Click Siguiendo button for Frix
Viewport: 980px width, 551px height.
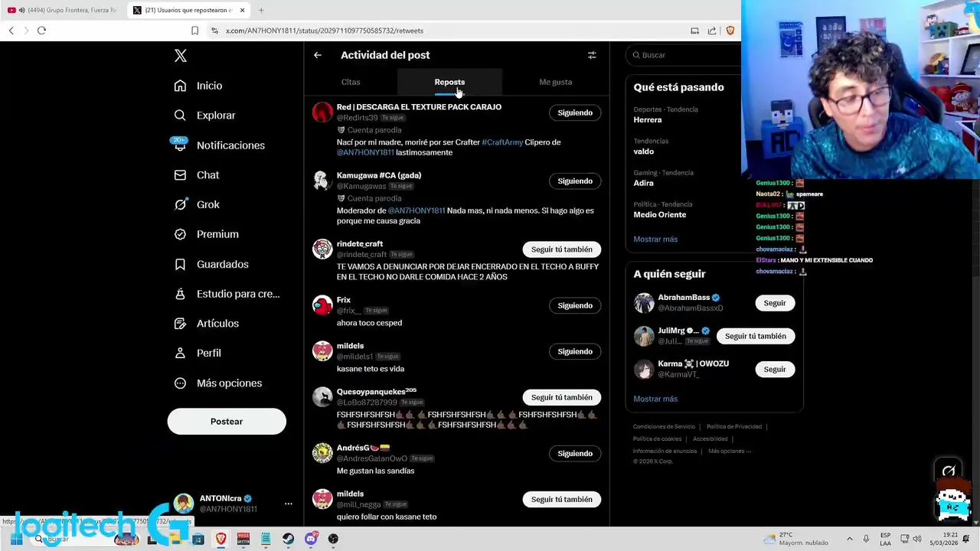point(575,305)
